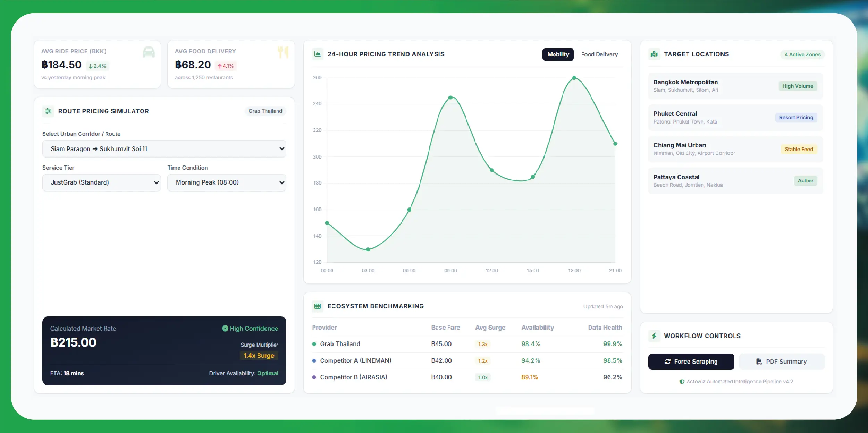Open the Select Urban Corridor / Route dropdown

point(164,149)
